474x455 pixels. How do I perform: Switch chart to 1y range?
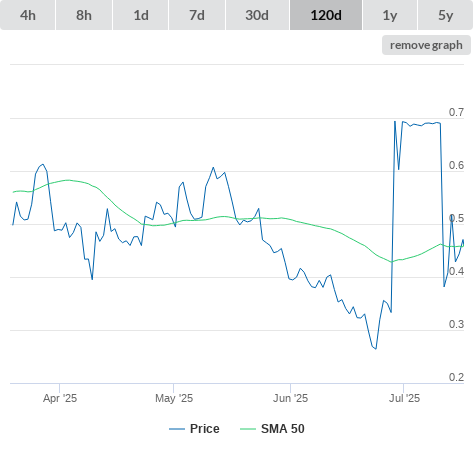[x=390, y=15]
